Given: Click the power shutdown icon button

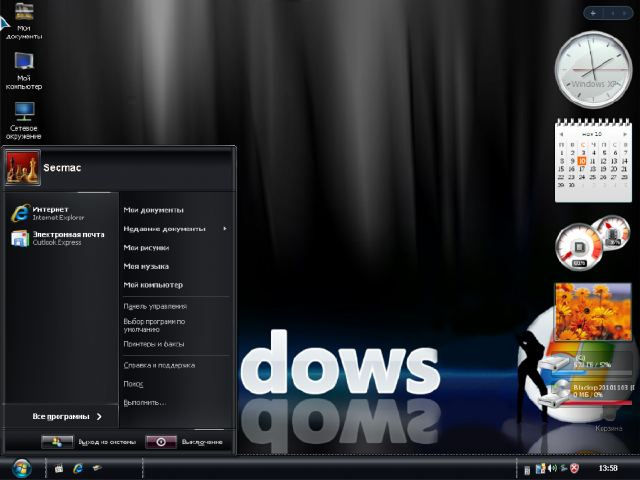Looking at the screenshot, I should coord(161,442).
